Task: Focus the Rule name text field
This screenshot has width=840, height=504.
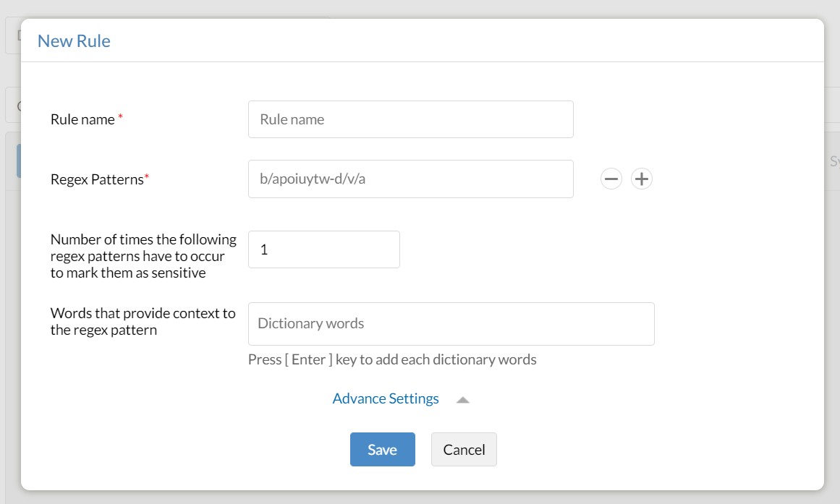Action: tap(410, 119)
